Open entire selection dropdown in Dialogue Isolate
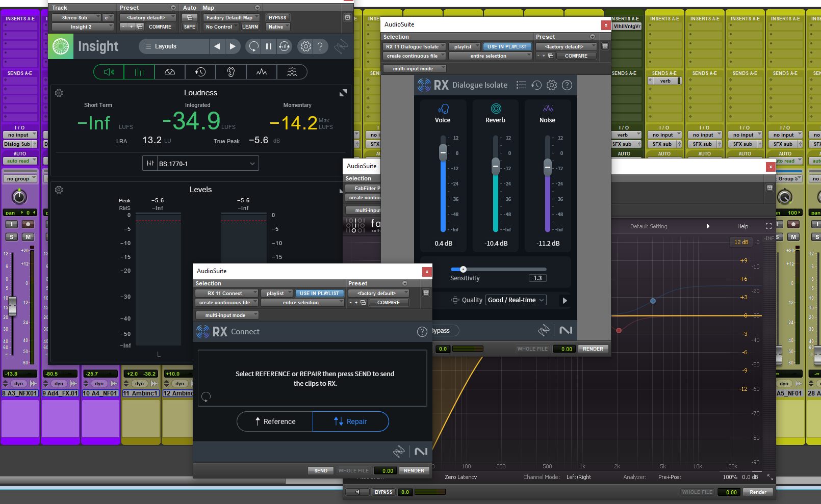Viewport: 821px width, 504px height. (490, 56)
